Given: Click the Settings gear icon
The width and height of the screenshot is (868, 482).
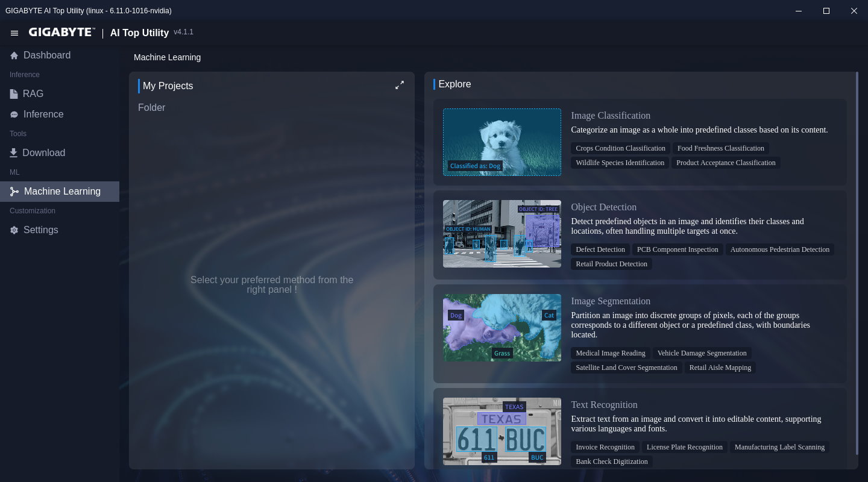Looking at the screenshot, I should coord(14,230).
